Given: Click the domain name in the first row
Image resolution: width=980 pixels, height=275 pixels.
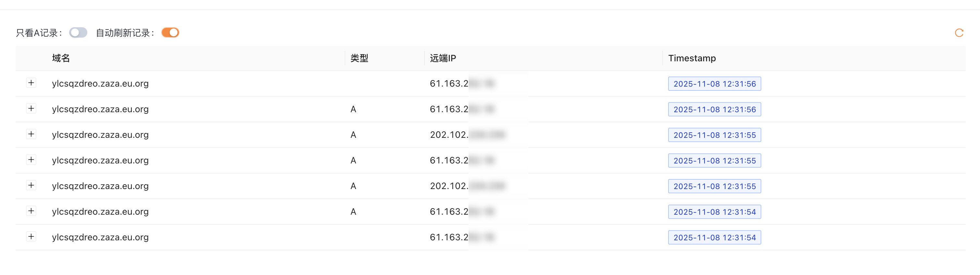Looking at the screenshot, I should [x=100, y=84].
